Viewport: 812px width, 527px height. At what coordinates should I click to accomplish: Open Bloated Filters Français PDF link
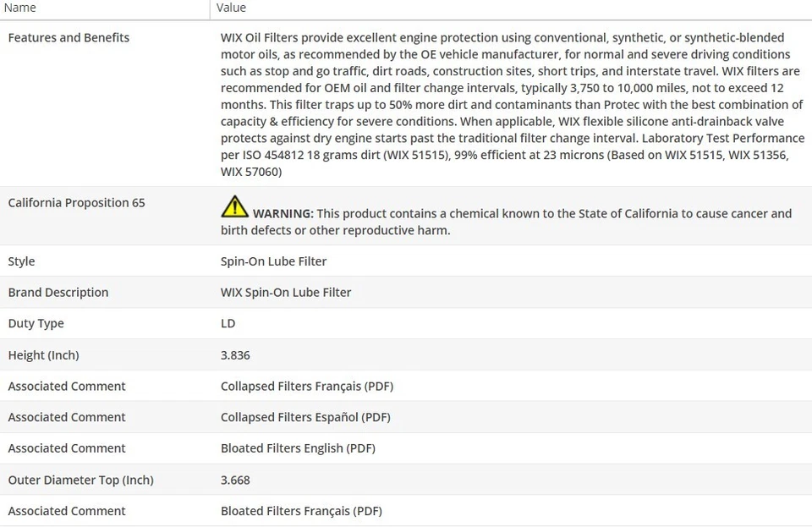tap(301, 511)
